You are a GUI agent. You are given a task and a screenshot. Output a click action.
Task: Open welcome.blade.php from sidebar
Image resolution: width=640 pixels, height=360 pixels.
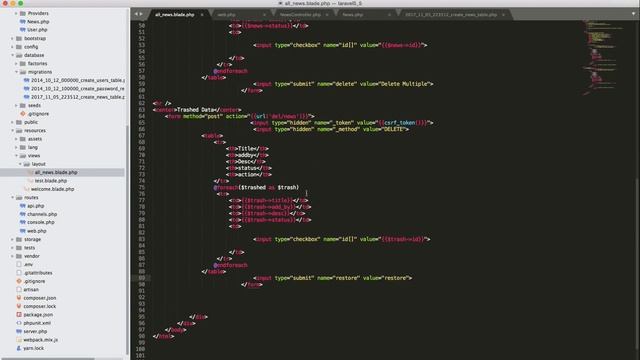(52, 189)
